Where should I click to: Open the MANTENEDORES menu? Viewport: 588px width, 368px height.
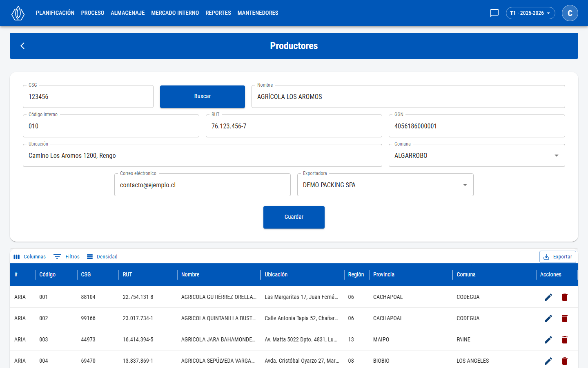tap(258, 13)
